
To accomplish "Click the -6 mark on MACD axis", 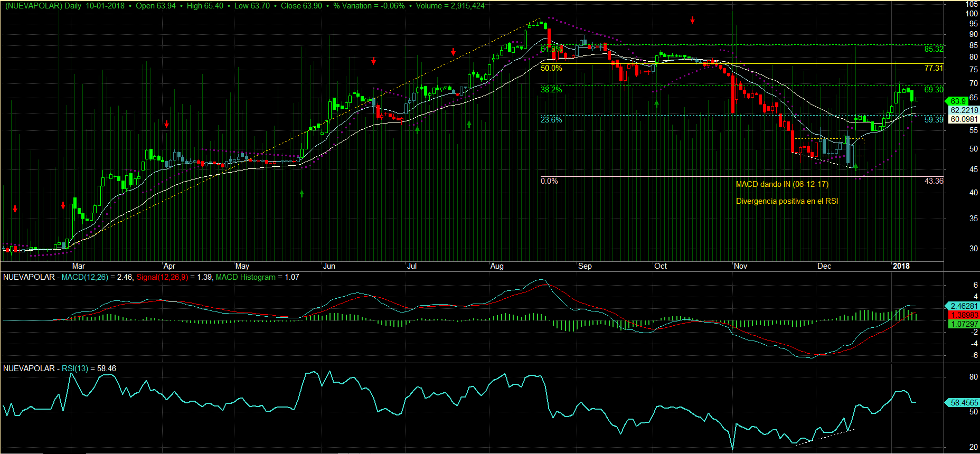I will (975, 355).
